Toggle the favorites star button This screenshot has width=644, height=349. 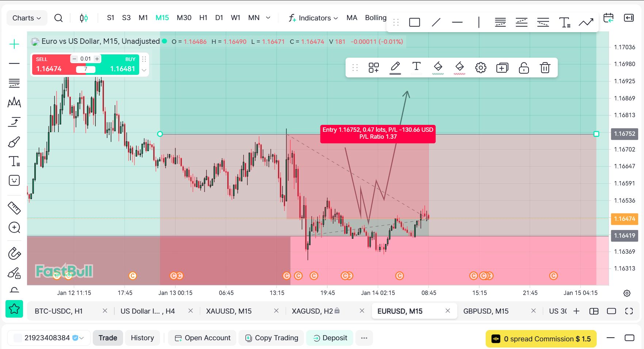[14, 309]
